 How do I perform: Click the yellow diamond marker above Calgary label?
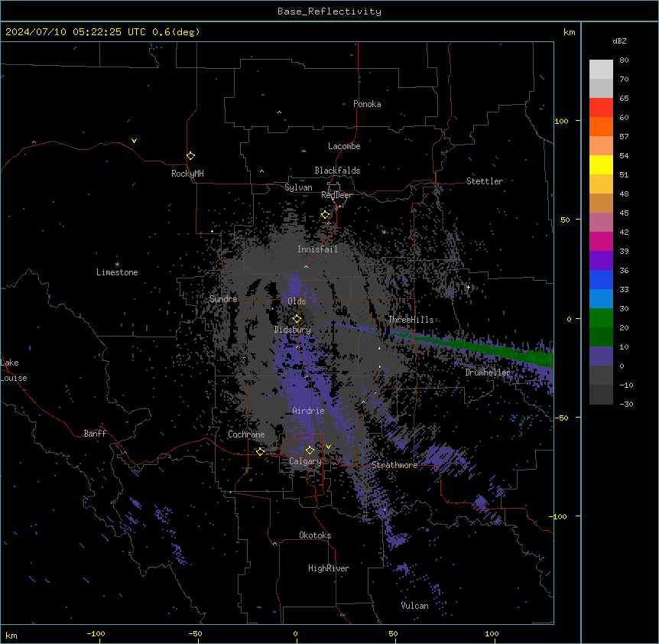pyautogui.click(x=310, y=450)
